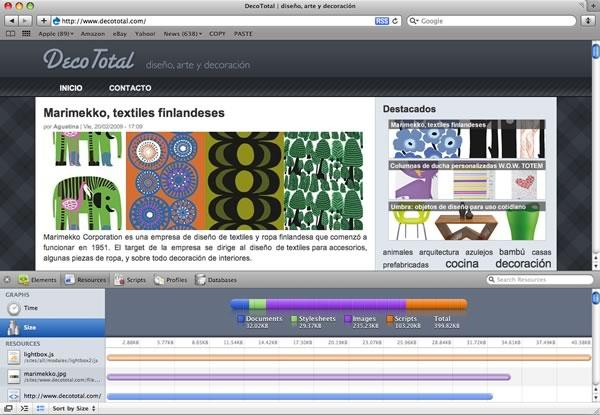This screenshot has height=415, width=600.
Task: Click the Images legend color swatch
Action: (x=347, y=319)
